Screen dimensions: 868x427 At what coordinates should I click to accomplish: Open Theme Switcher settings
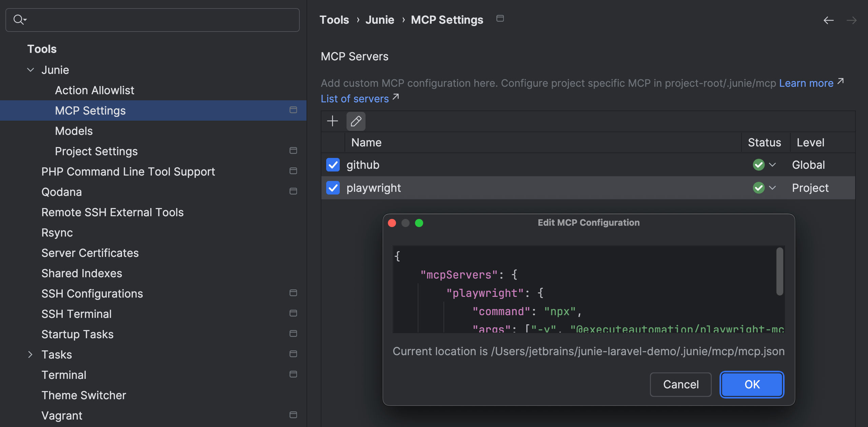[x=84, y=395]
